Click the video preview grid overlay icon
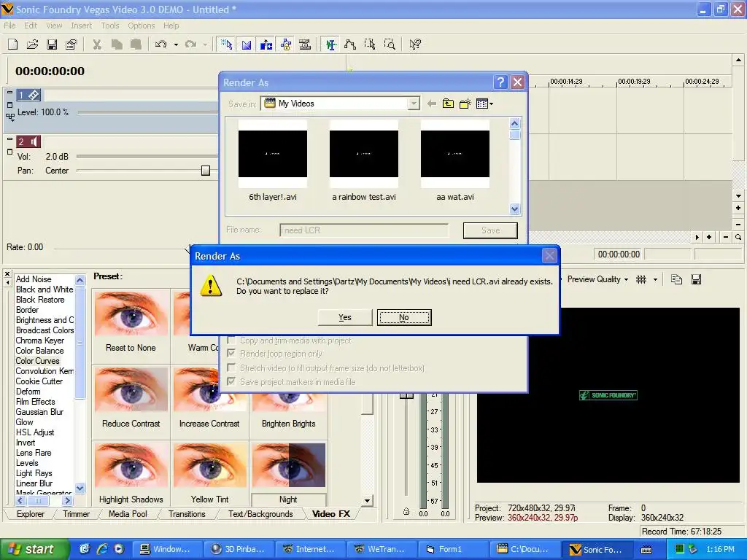 click(x=641, y=279)
